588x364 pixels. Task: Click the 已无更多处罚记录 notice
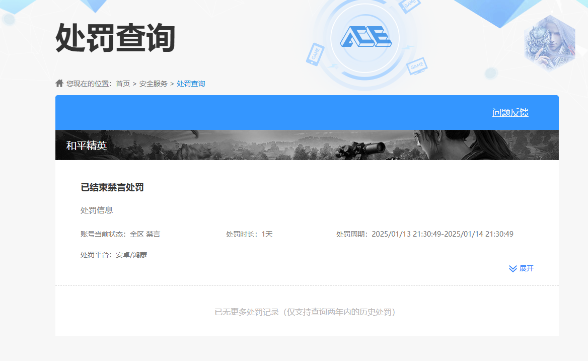[305, 312]
